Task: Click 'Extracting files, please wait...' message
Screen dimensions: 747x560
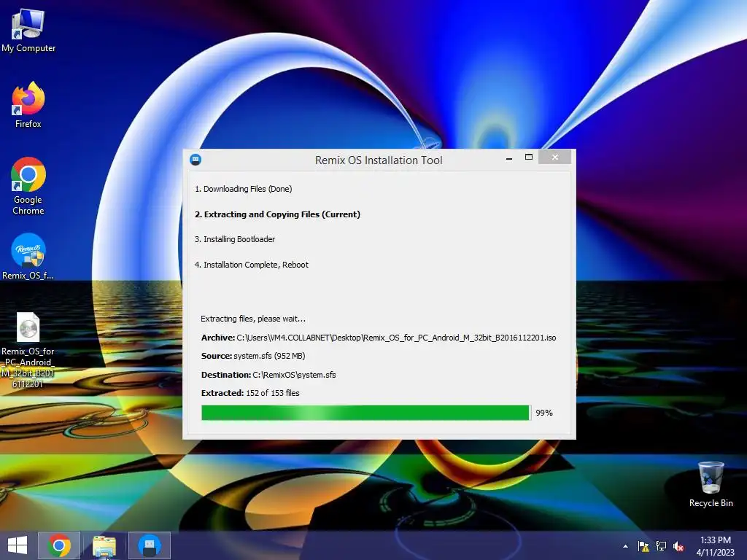Action: pos(253,319)
